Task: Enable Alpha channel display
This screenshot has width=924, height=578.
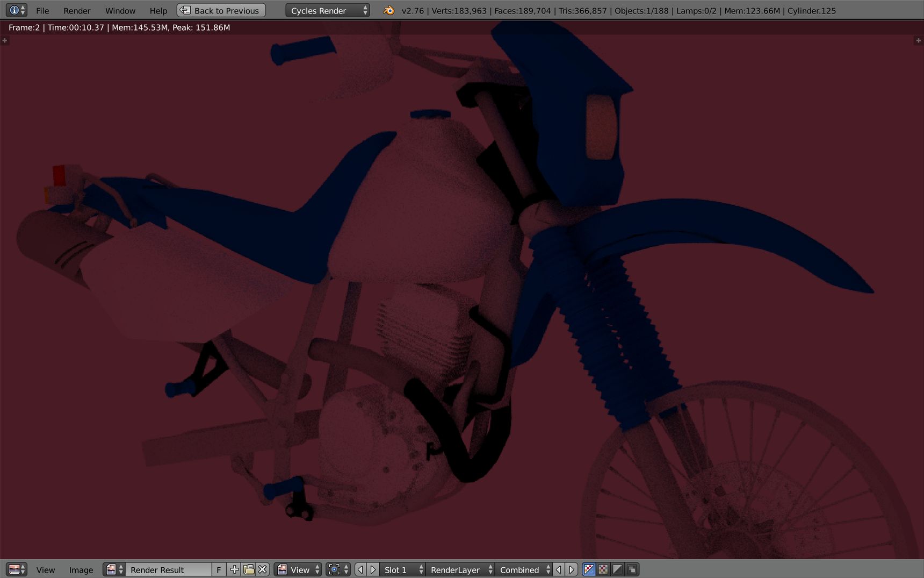Action: (x=618, y=569)
